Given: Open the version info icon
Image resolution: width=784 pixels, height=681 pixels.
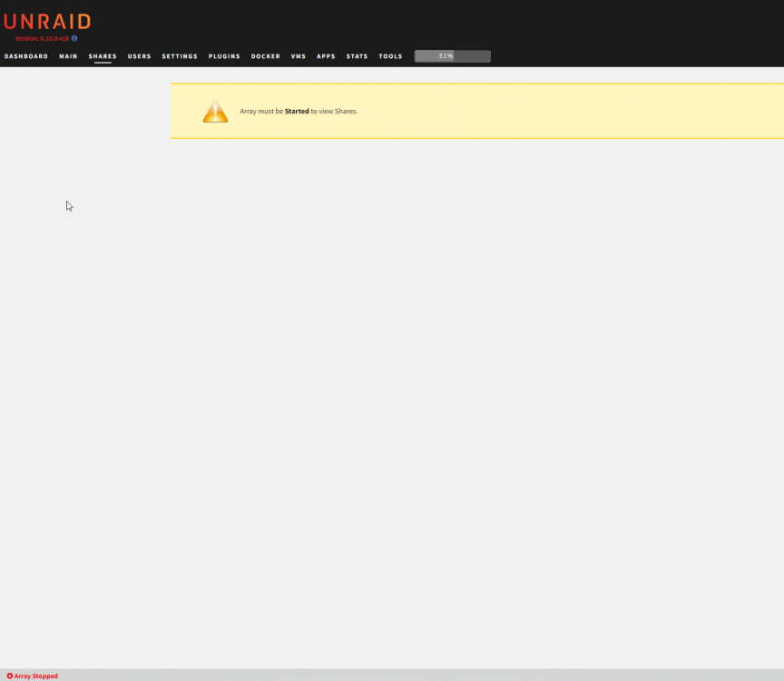Looking at the screenshot, I should click(74, 38).
